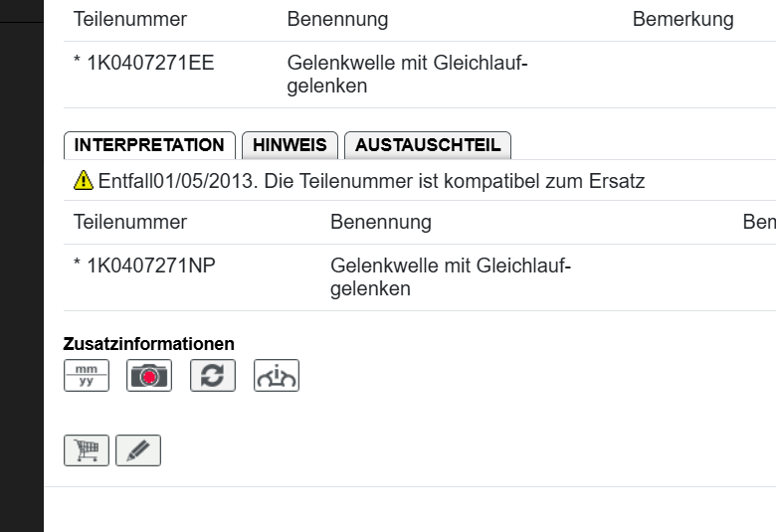Click the lower table's Benennung header
Viewport: 776px width, 532px height.
[381, 223]
